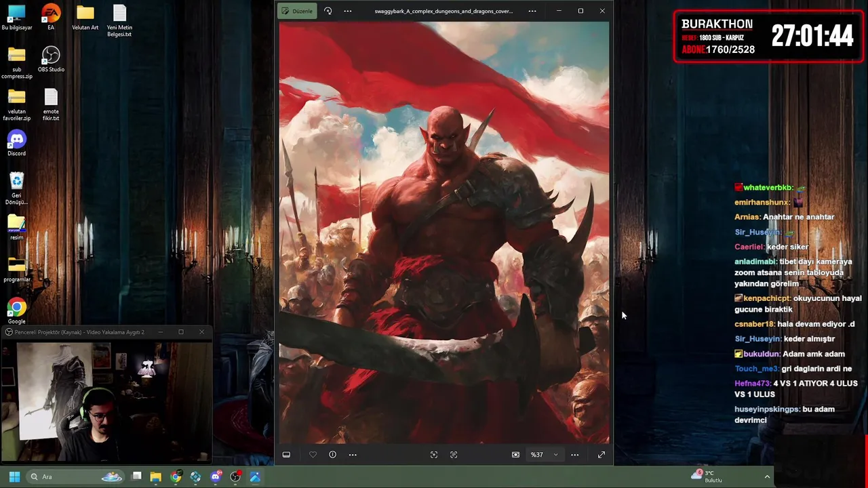Click the anladimabi chat message

(793, 272)
